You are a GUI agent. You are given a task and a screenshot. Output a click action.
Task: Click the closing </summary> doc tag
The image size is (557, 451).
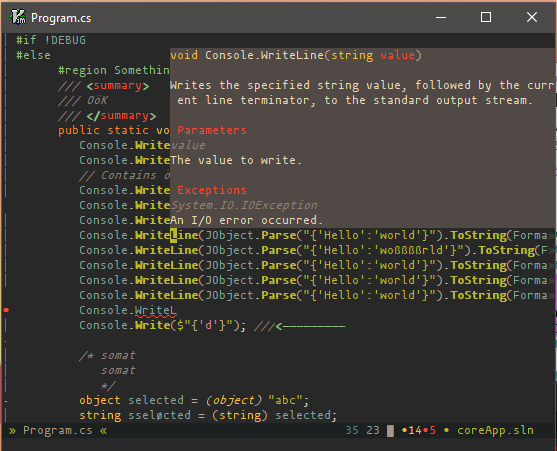coord(121,116)
